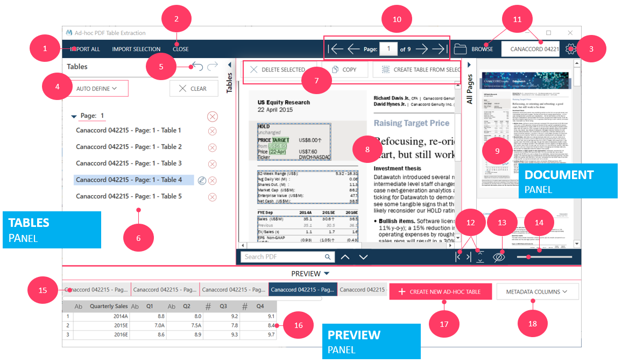Delete Page 1 - Table 2 entry
622x364 pixels.
pos(213,147)
